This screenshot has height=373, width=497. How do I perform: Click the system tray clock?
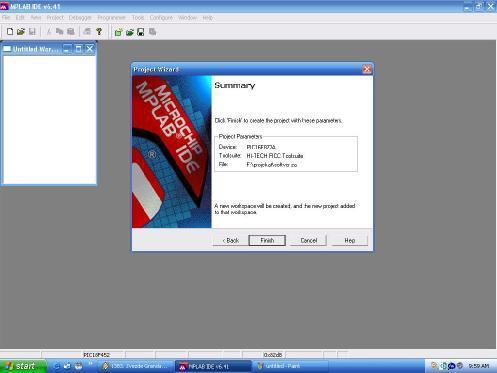click(x=479, y=366)
